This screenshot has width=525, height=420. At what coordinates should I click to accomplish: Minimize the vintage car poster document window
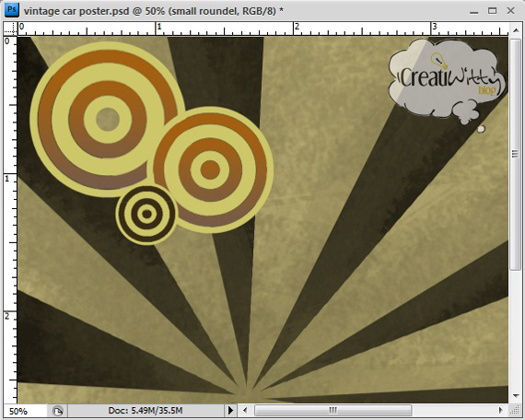[x=473, y=12]
